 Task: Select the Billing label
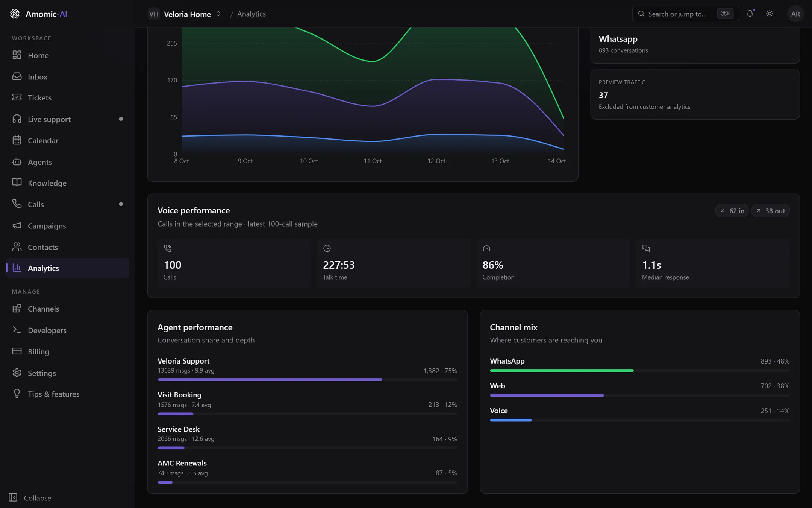click(38, 351)
